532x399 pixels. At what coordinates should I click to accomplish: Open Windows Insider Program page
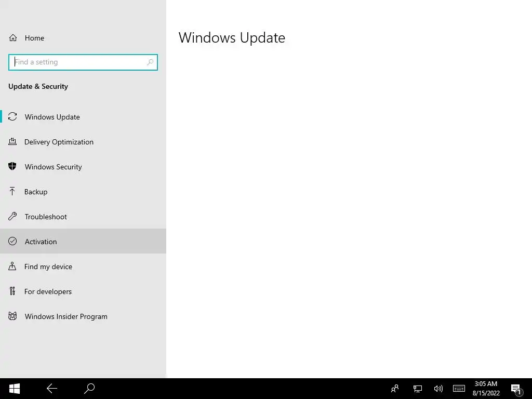point(83,316)
